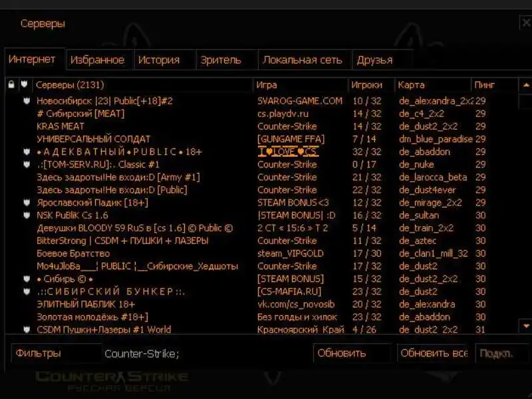The width and height of the screenshot is (532, 399).
Task: Click the shield icon beside СИБИРСКИЙ БУНКЕР
Action: (27, 291)
